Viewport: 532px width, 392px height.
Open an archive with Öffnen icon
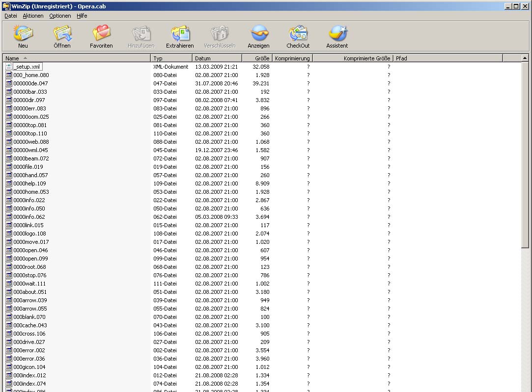[x=62, y=33]
